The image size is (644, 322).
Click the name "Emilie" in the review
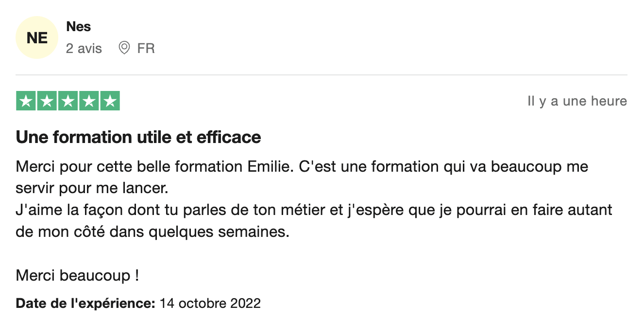[x=269, y=167]
